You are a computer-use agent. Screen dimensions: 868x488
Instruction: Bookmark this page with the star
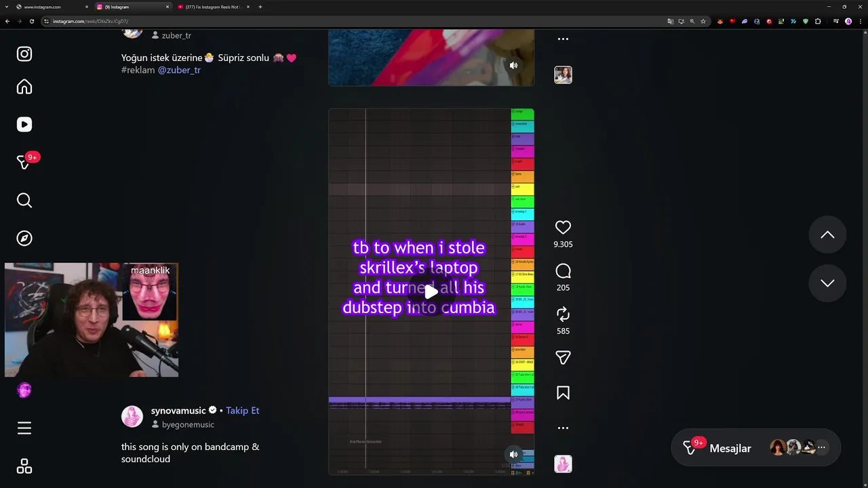point(703,21)
